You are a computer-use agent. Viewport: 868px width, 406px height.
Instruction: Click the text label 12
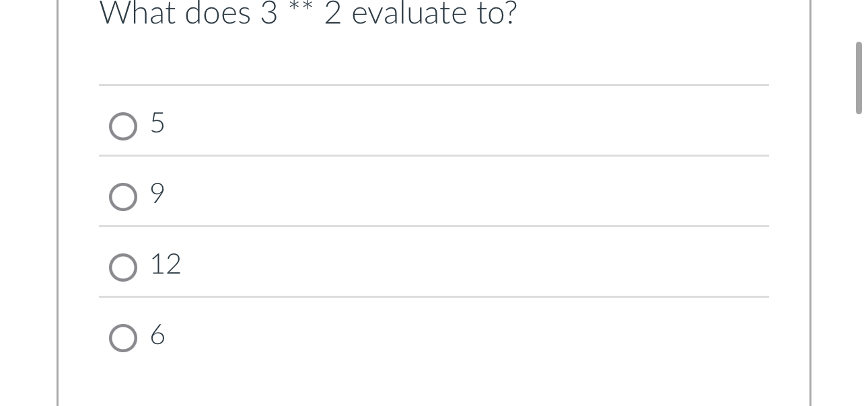pyautogui.click(x=165, y=264)
